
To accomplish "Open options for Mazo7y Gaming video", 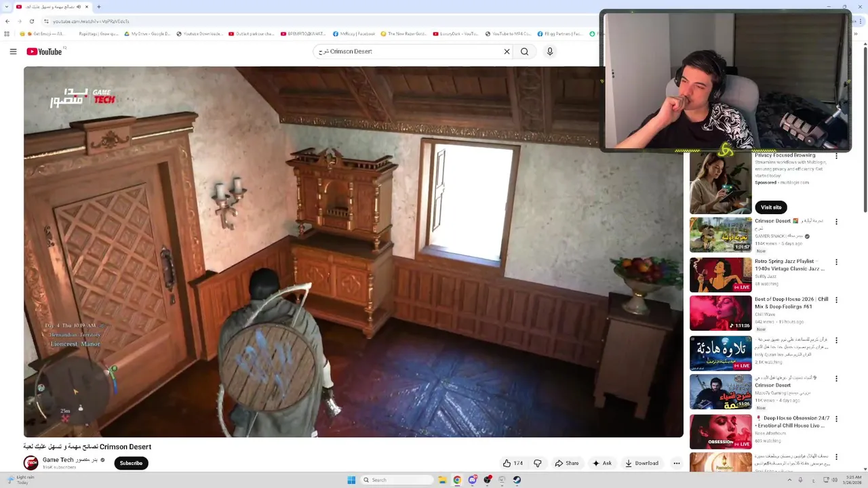I will [836, 378].
